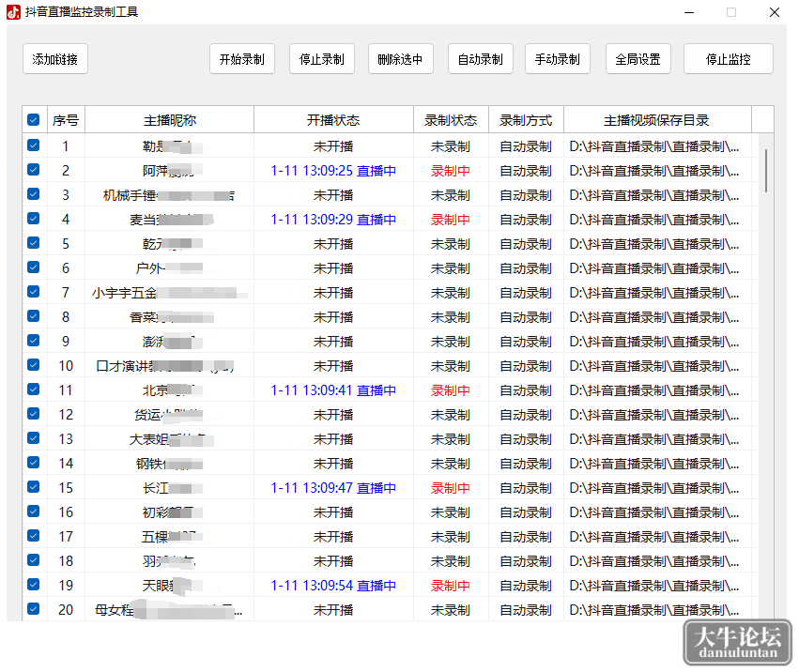Open 全局设置 global settings
This screenshot has height=672, width=799.
638,59
